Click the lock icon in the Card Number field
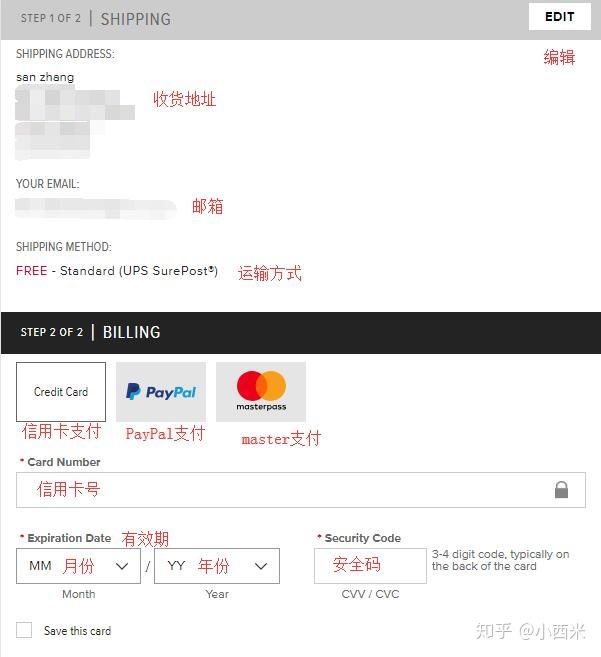Image resolution: width=601 pixels, height=657 pixels. [561, 490]
